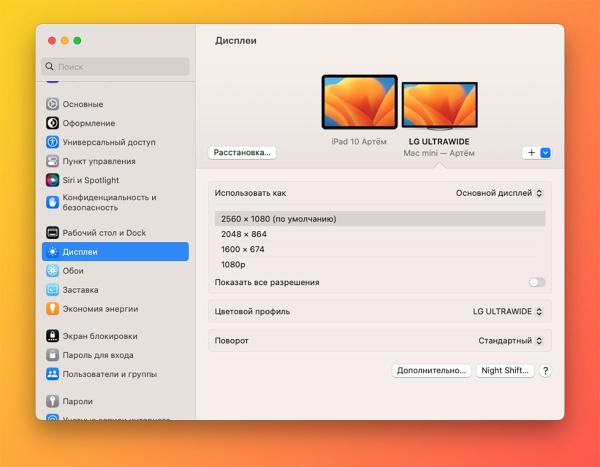Click the Siri и Spotlight icon

click(x=52, y=180)
